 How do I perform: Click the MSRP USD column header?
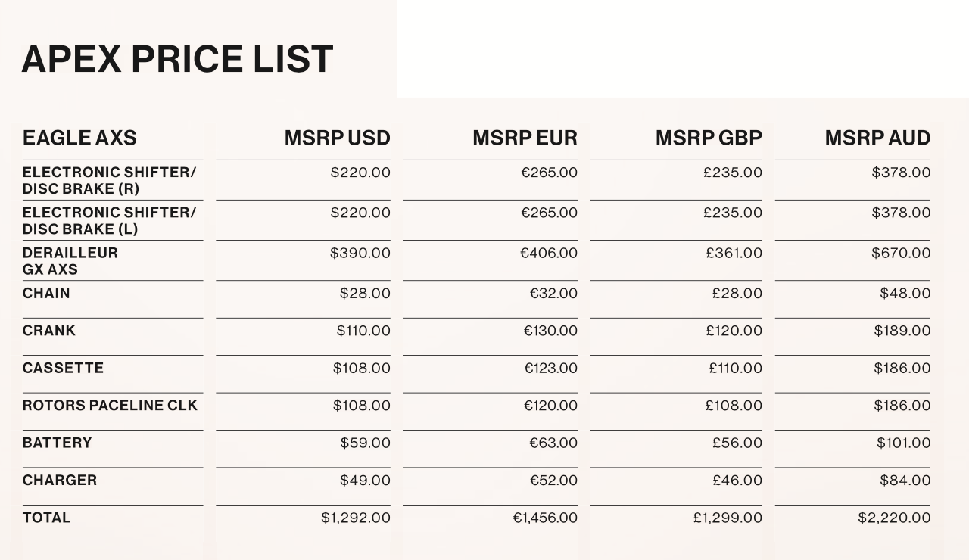click(337, 138)
